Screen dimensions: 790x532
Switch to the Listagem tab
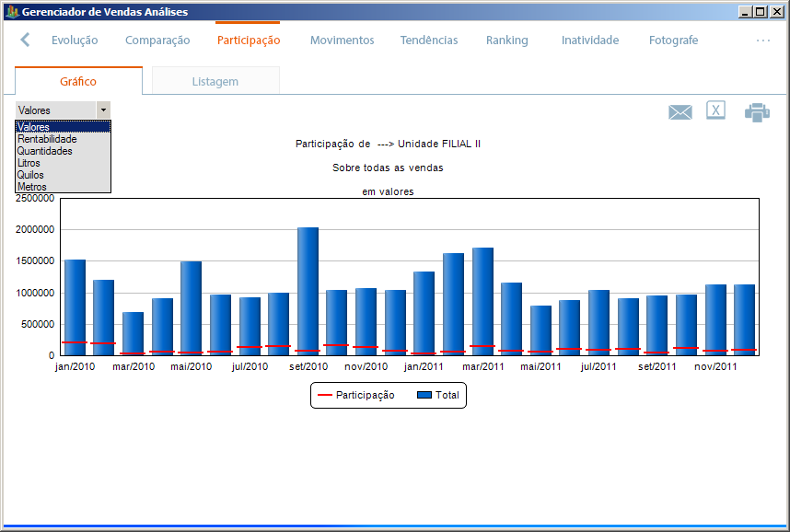[215, 81]
